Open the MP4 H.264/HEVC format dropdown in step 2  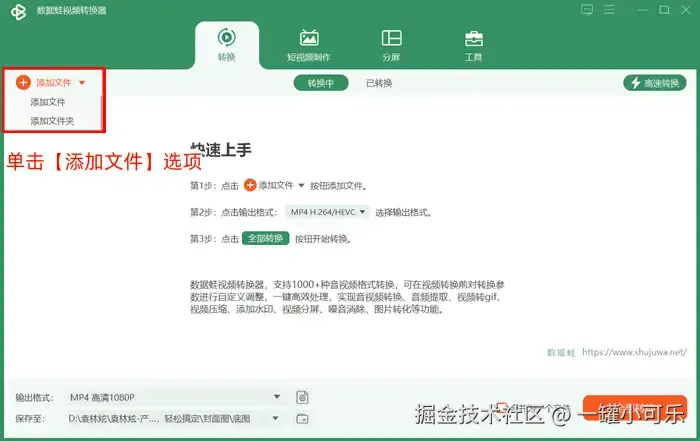(328, 212)
